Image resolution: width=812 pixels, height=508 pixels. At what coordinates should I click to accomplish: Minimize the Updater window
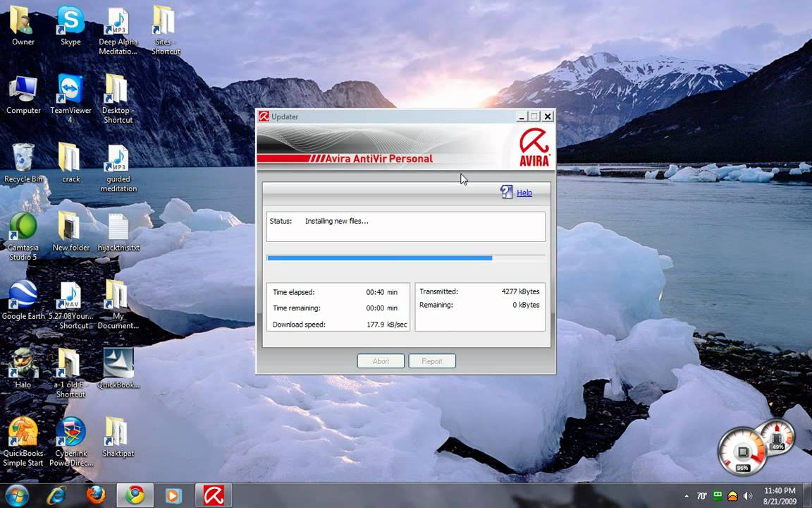tap(522, 116)
